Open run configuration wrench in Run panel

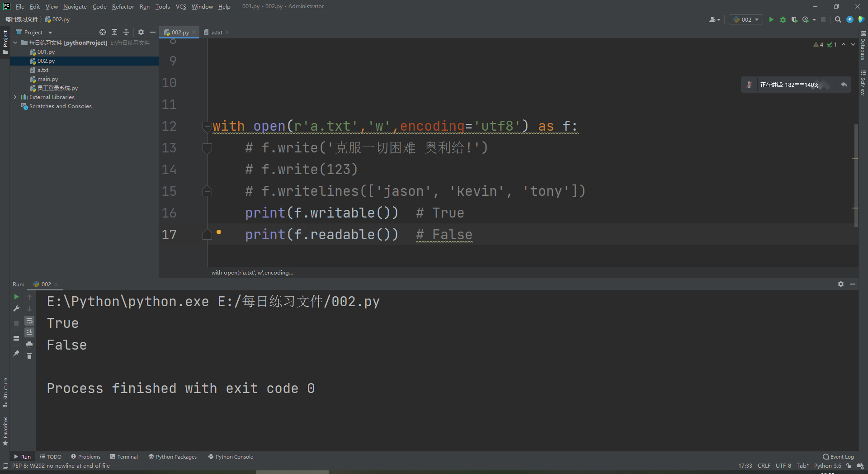[16, 308]
